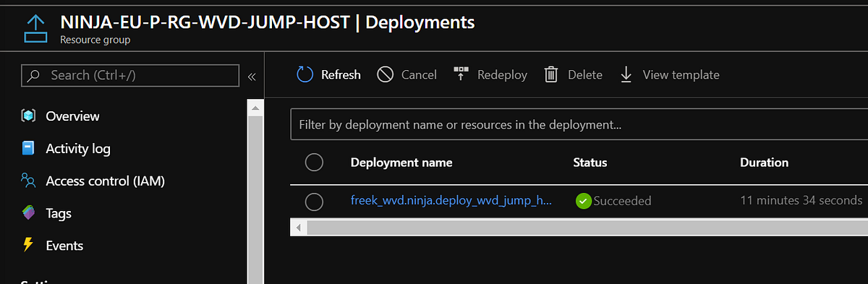
Task: Click the Cancel circle-slash icon
Action: coord(386,74)
